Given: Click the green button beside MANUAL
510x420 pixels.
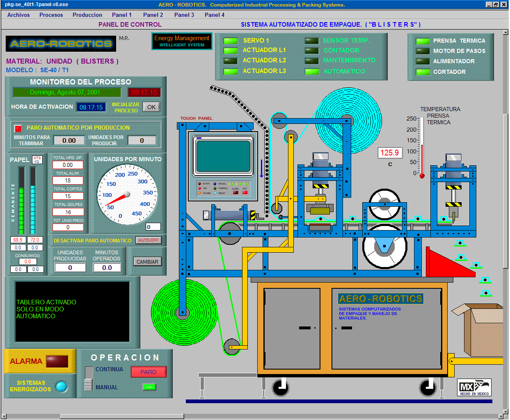Looking at the screenshot, I should [x=149, y=387].
